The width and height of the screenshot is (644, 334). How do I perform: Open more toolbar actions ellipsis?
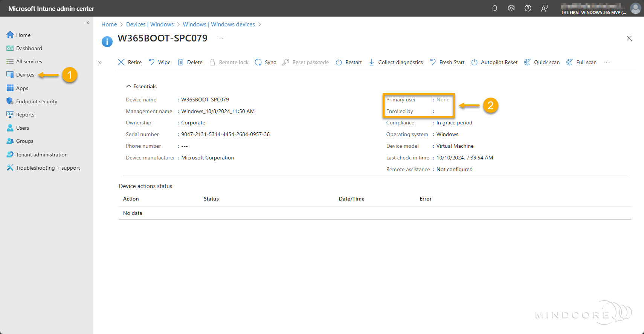click(606, 62)
